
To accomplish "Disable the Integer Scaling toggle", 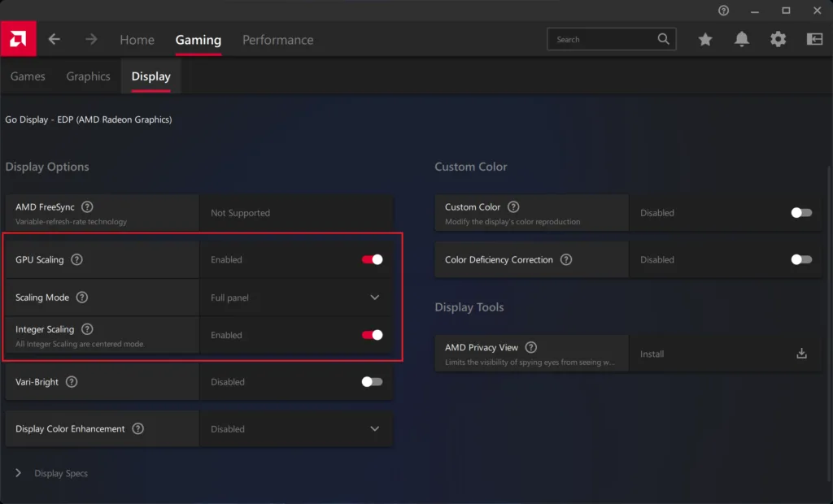I will pyautogui.click(x=372, y=335).
